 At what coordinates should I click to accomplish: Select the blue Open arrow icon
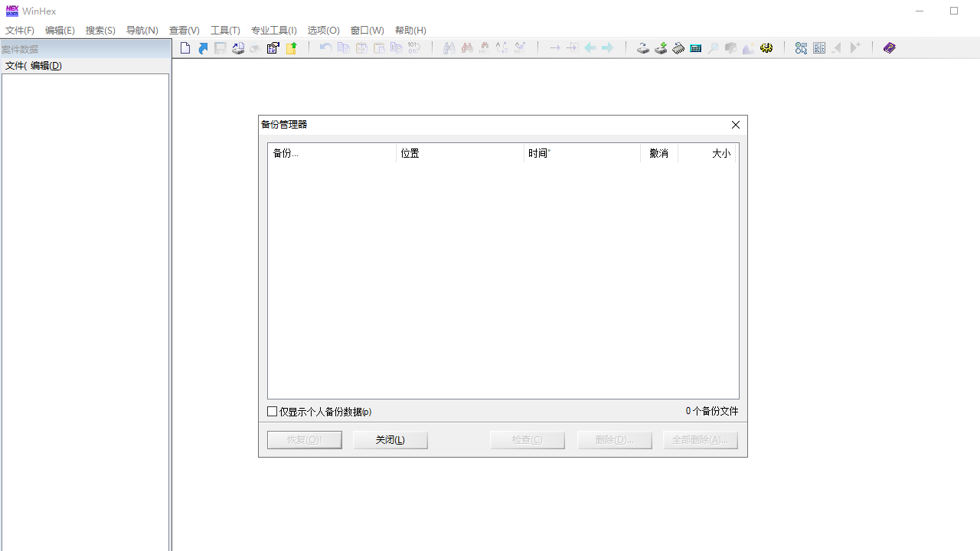pos(203,47)
